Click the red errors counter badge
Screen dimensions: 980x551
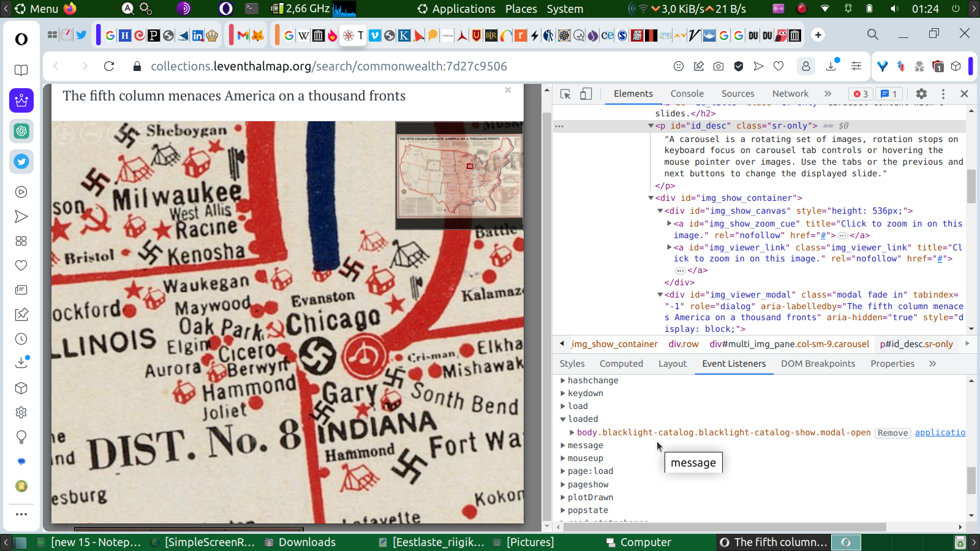point(861,94)
